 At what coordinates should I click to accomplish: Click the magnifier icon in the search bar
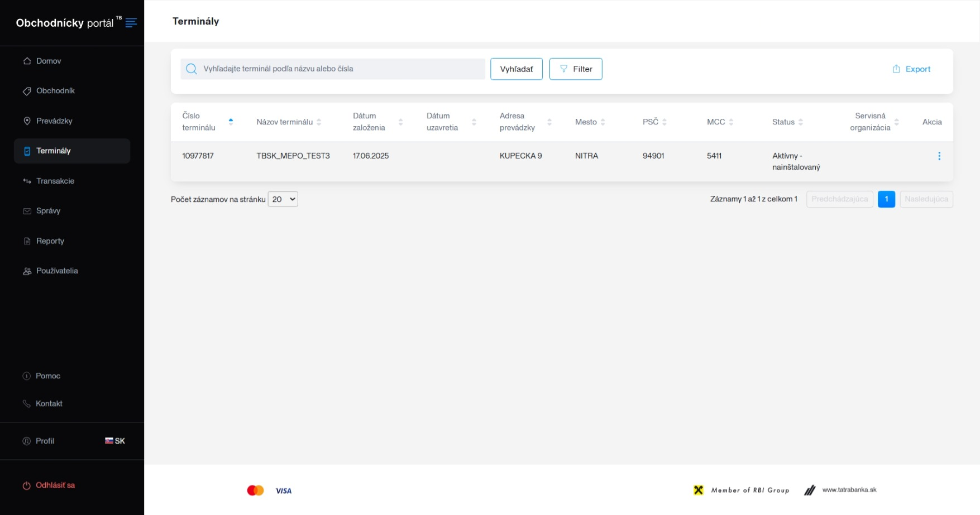[192, 69]
